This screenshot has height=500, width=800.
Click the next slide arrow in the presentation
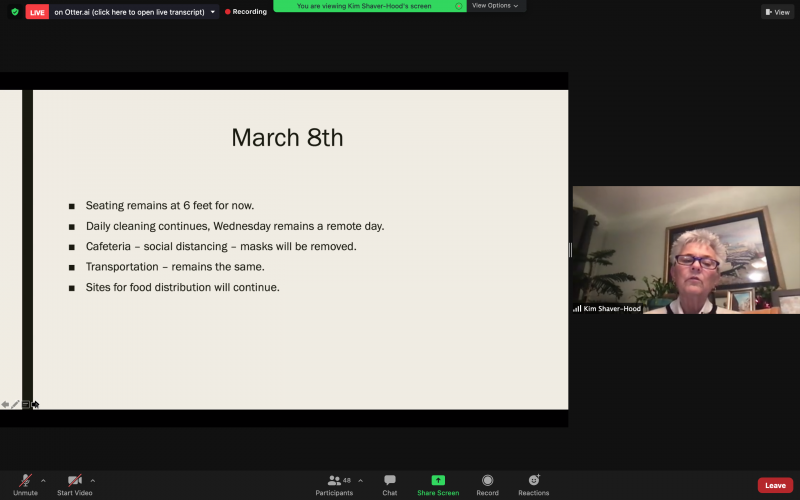(35, 405)
